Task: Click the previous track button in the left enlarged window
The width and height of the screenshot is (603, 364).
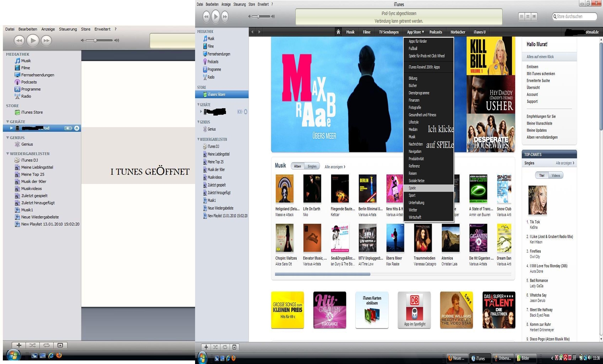Action: click(19, 40)
